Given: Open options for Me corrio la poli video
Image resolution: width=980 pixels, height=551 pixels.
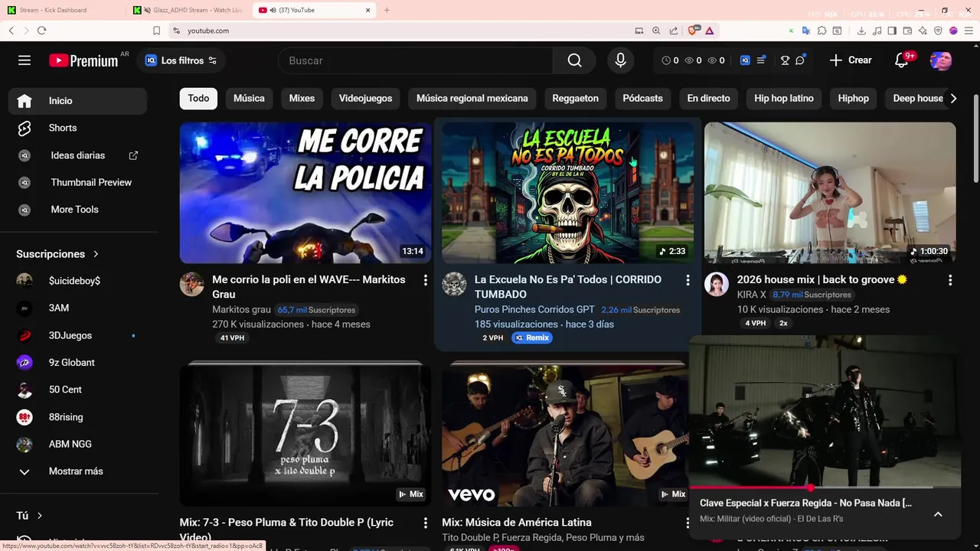Looking at the screenshot, I should tap(425, 280).
